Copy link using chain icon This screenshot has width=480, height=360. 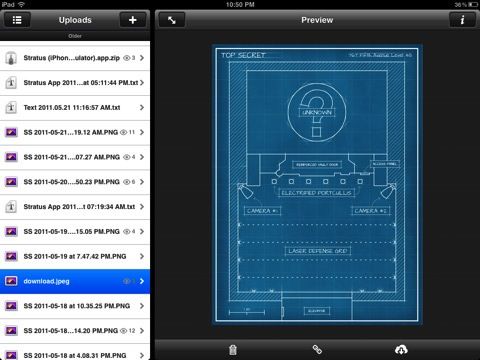(317, 350)
